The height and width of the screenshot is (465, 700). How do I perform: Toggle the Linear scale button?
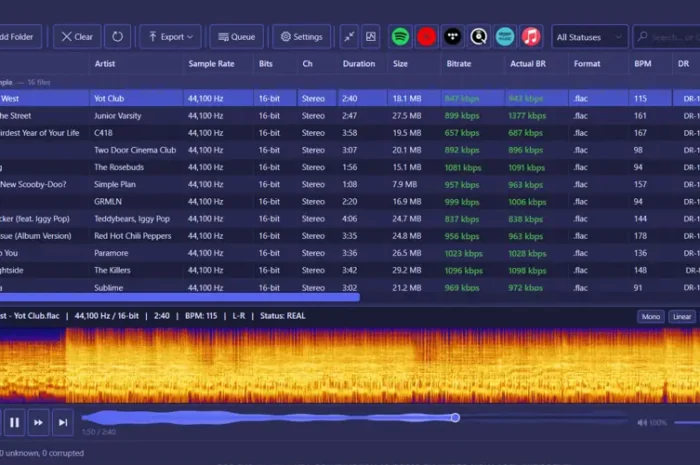[x=682, y=316]
